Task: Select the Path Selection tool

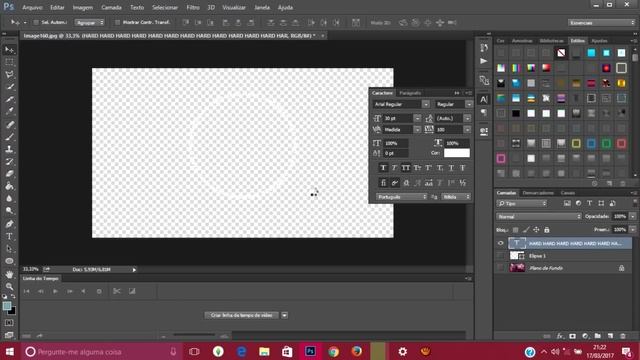Action: 9,249
